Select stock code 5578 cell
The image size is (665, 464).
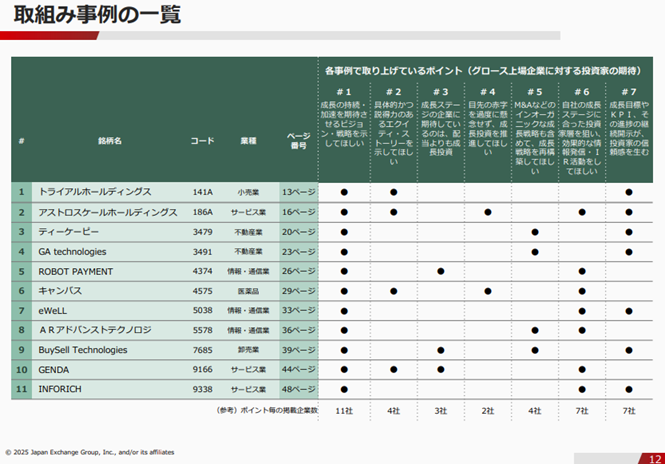coord(203,331)
